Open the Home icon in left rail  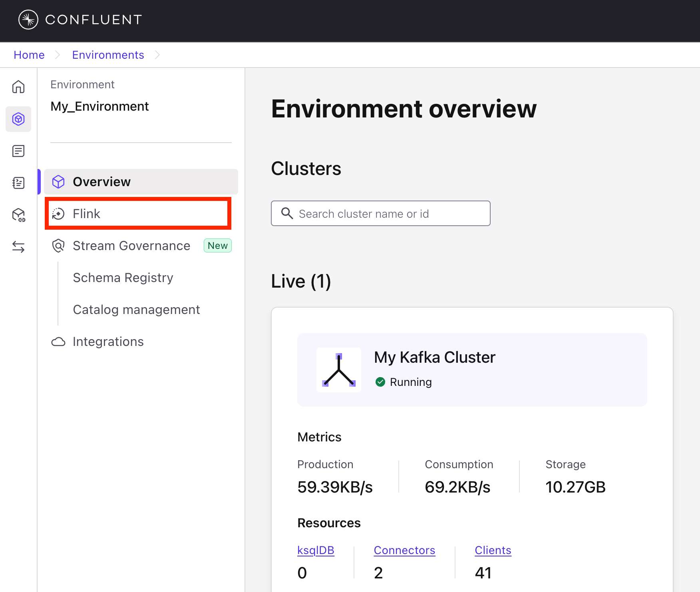[x=18, y=87]
